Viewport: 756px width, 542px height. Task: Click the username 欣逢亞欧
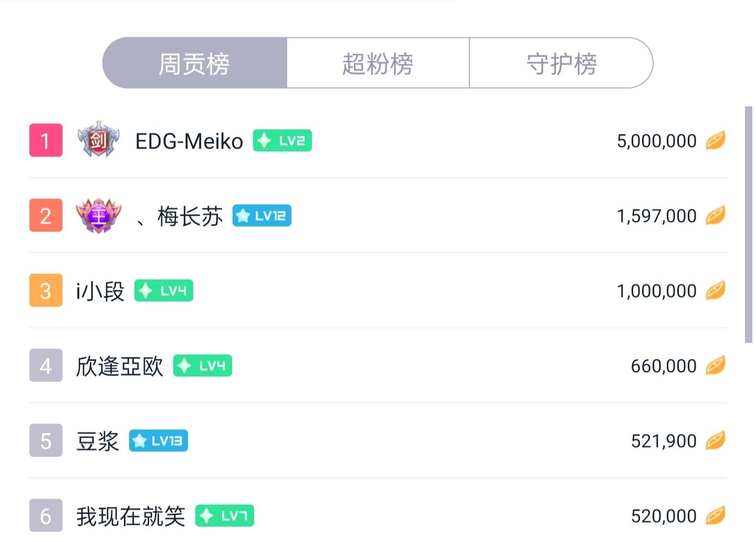pos(118,365)
